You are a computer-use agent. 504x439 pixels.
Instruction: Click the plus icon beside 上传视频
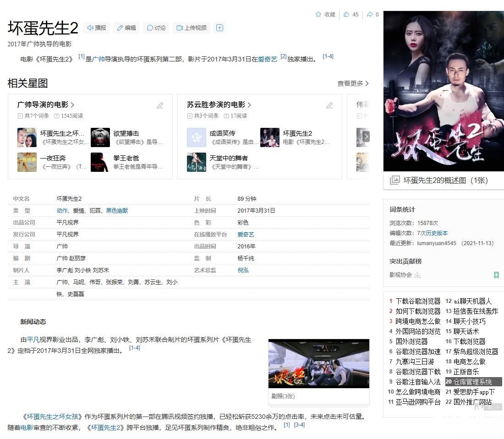point(219,28)
